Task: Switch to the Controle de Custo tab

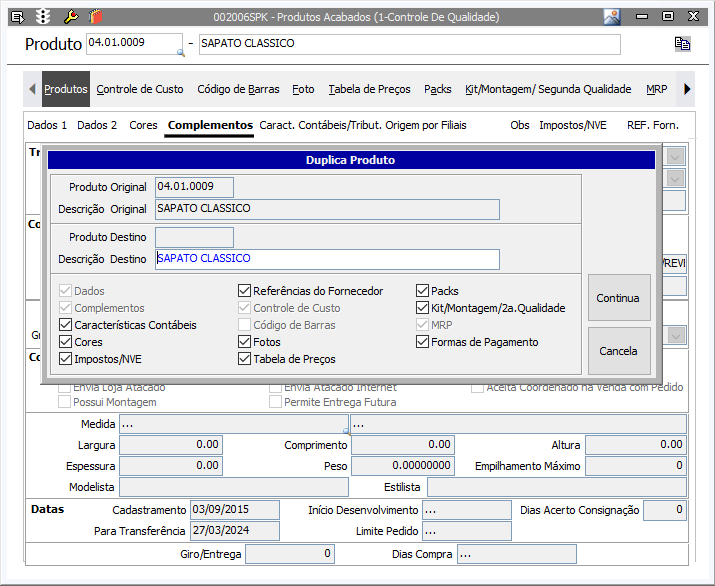Action: (x=140, y=89)
